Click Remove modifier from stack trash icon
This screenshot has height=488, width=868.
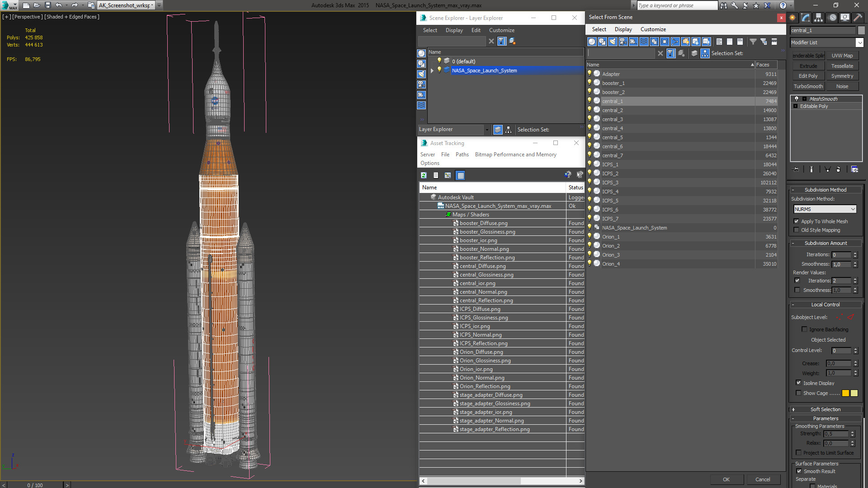point(838,169)
